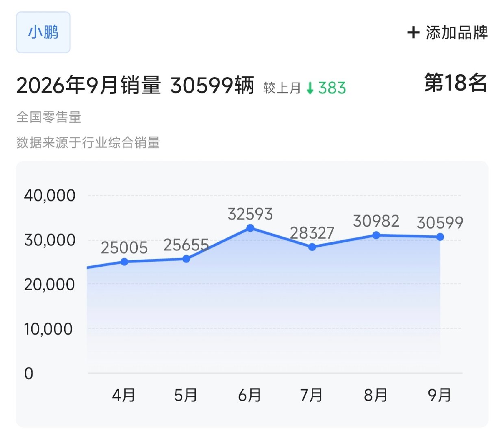Click the 30982 value label

[376, 221]
